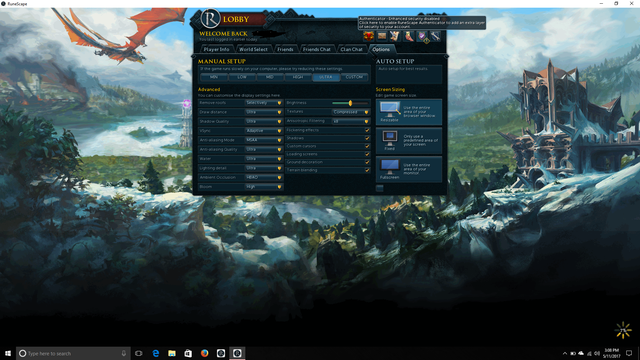Open File Explorer from taskbar

pos(172,353)
